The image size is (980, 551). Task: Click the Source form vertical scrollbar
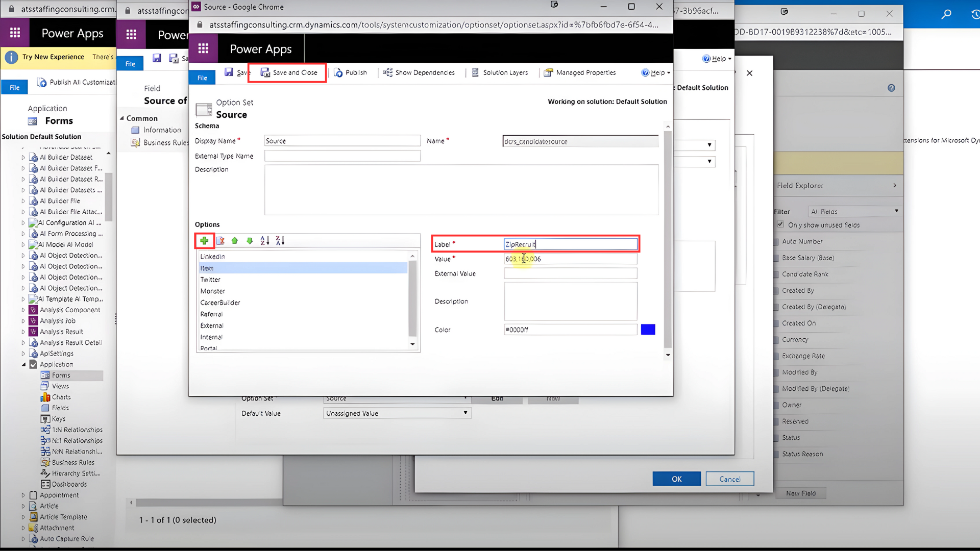click(668, 240)
